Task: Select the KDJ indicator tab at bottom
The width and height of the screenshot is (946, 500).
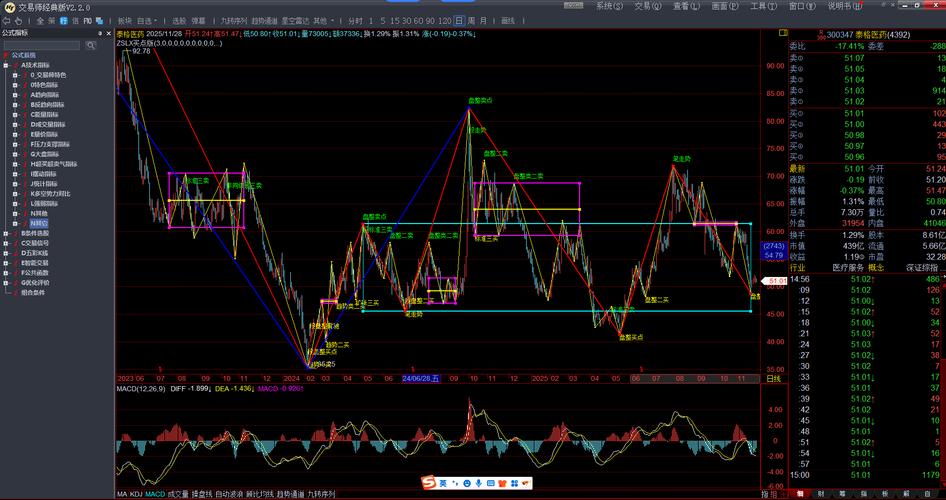Action: 135,494
